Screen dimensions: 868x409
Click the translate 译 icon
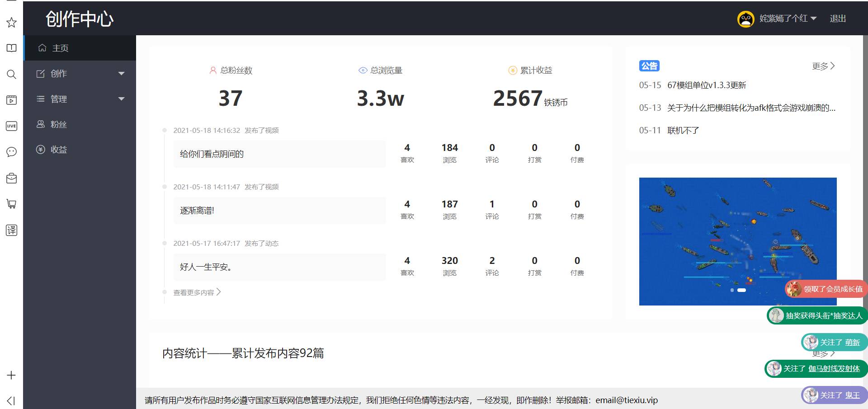coord(11,230)
